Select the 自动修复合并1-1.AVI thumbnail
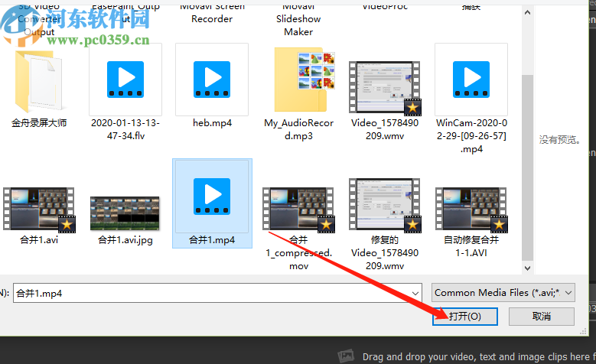The image size is (596, 364). [471, 209]
